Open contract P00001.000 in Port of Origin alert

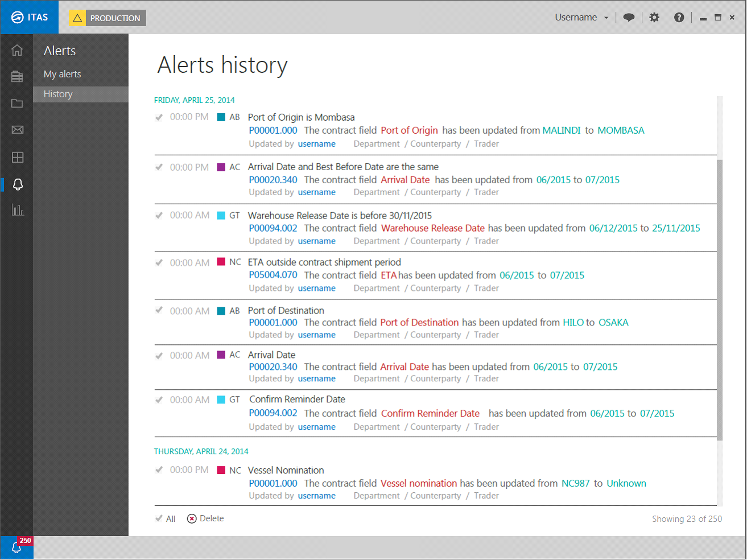pyautogui.click(x=273, y=130)
